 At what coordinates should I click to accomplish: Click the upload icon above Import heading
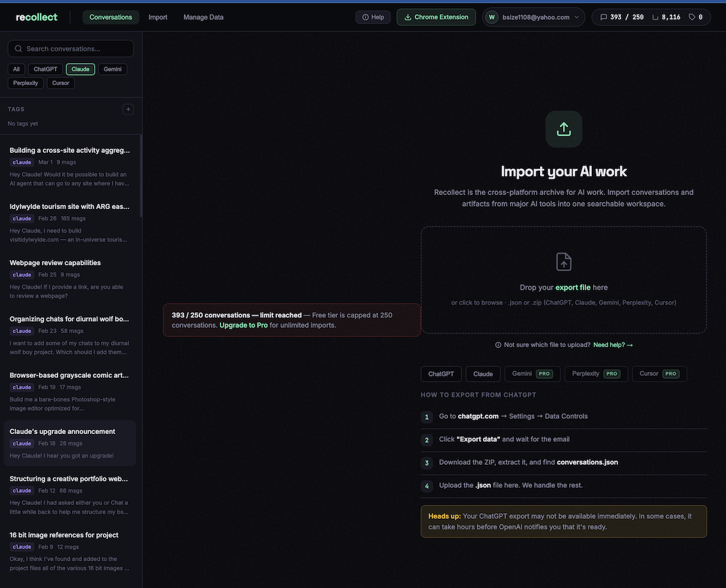(564, 129)
